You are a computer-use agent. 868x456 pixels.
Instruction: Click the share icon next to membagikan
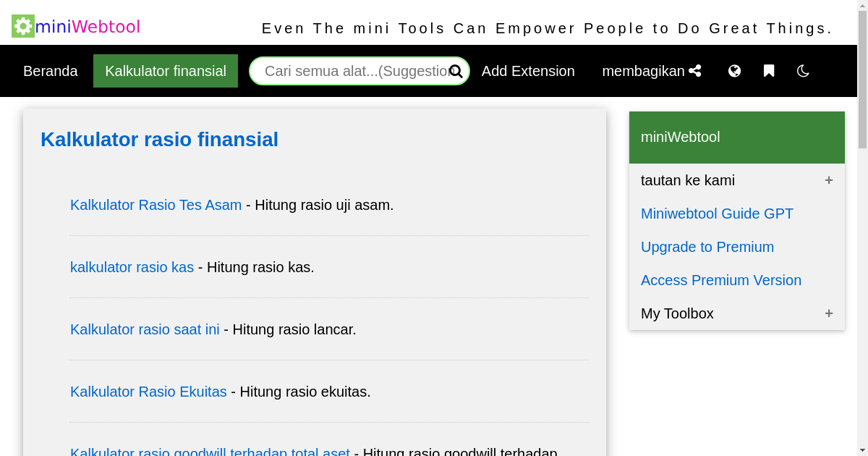point(695,70)
